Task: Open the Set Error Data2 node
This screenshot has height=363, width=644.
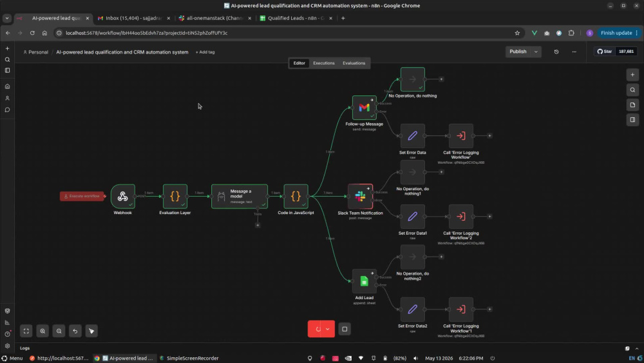Action: pos(412,309)
